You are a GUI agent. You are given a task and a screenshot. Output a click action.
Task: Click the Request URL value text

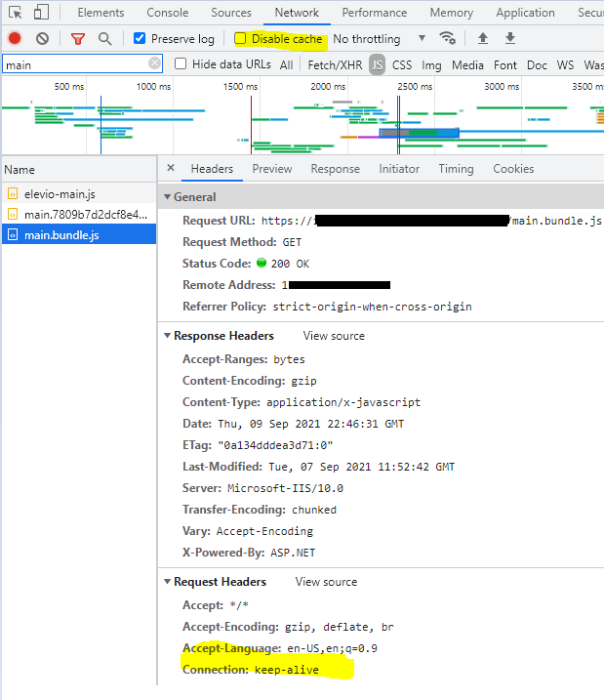[431, 221]
